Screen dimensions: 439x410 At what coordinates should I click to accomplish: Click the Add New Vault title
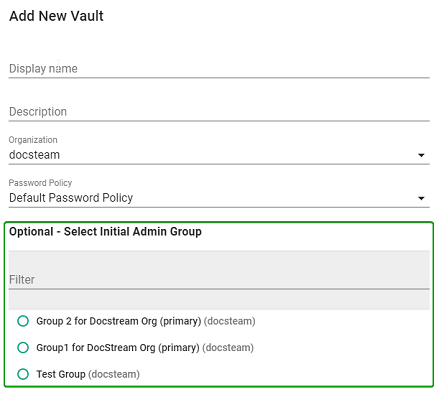[x=56, y=16]
